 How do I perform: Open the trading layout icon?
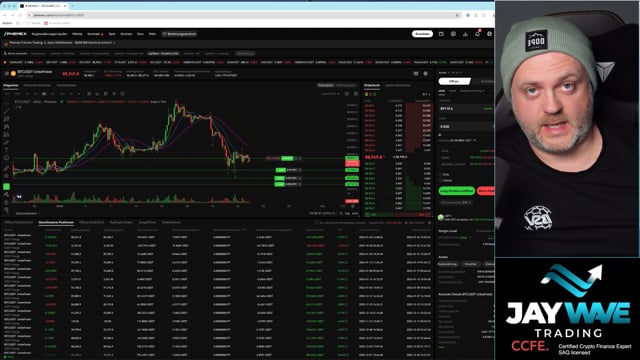click(416, 73)
